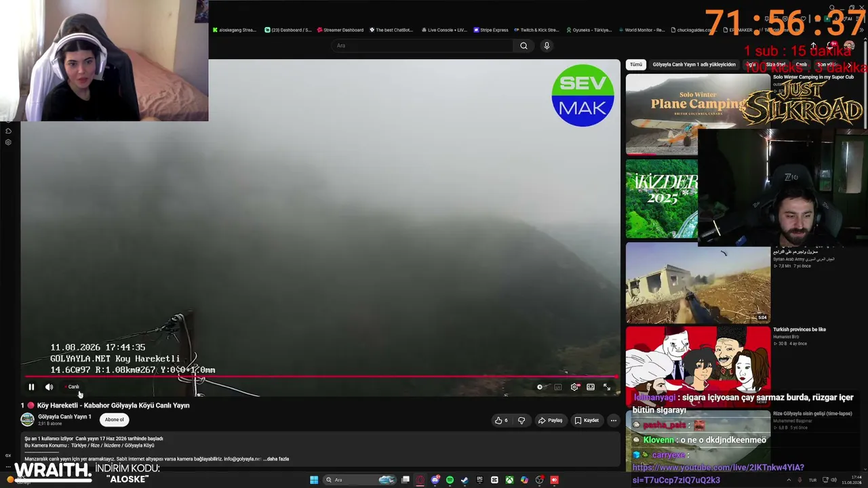Open the Oyuneks - Türkiye bookmark

589,30
